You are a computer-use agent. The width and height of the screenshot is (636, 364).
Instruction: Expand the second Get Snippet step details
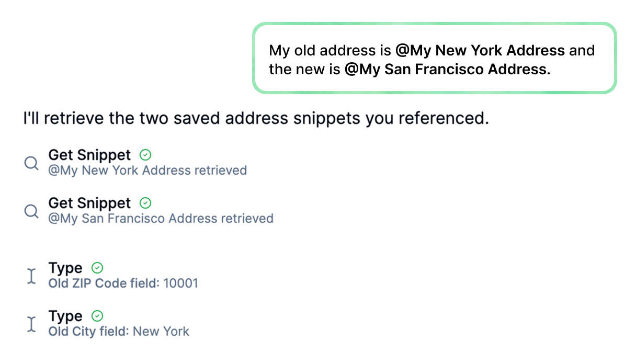[89, 203]
